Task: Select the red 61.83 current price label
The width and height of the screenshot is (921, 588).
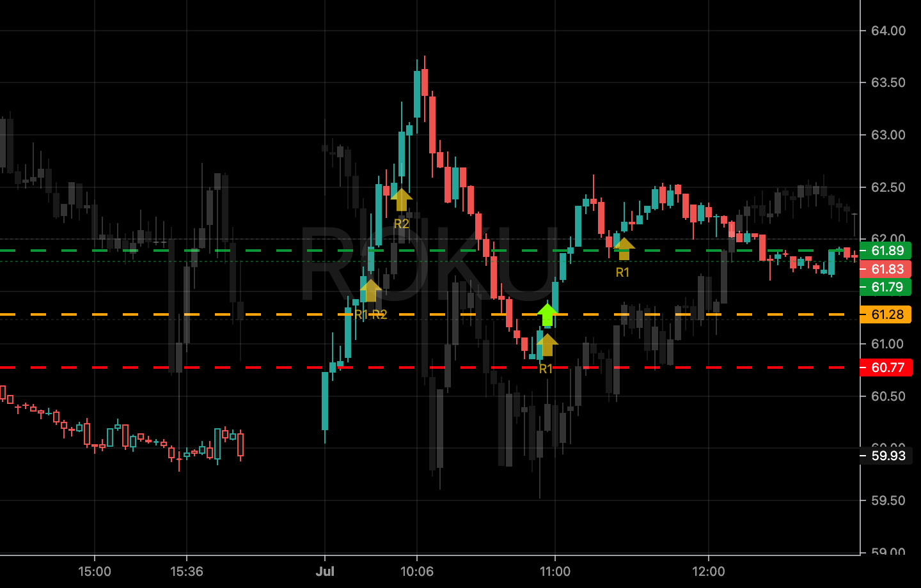Action: click(886, 269)
